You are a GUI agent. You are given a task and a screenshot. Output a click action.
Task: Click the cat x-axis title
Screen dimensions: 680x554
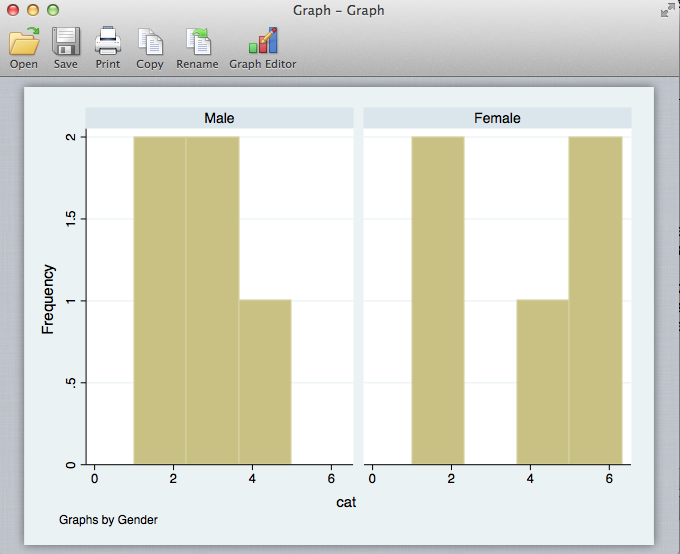(x=346, y=502)
